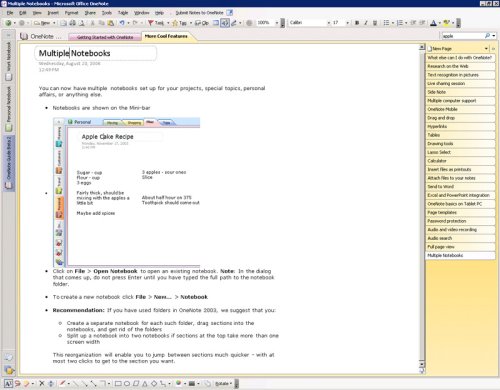Click the Increase indent icon
The width and height of the screenshot is (500, 390).
[422, 23]
